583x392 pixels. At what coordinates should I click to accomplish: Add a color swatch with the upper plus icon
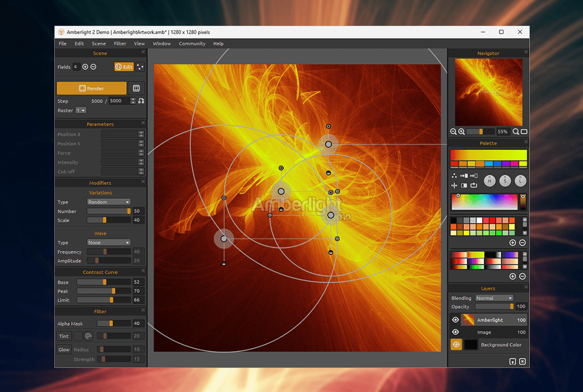[x=512, y=242]
